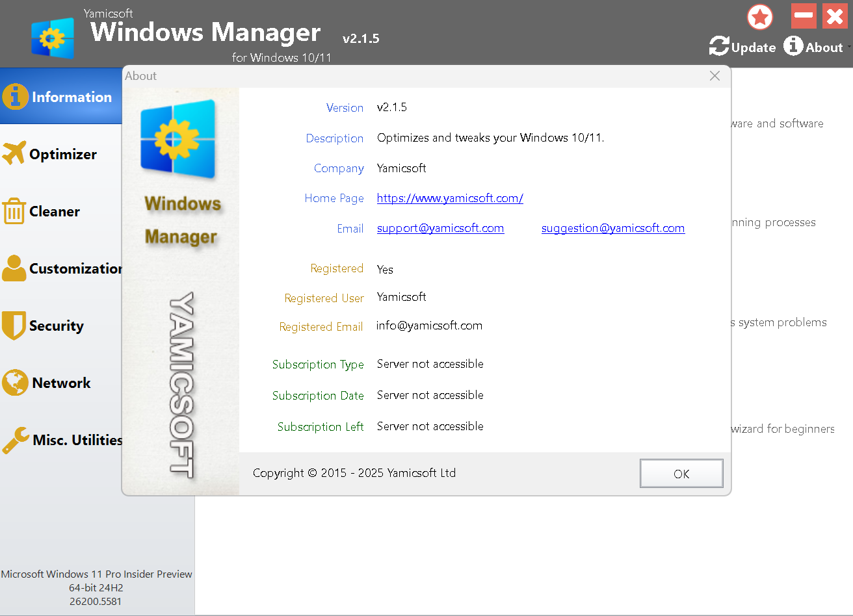Viewport: 853px width, 616px height.
Task: Click the Security shield icon
Action: coord(14,326)
